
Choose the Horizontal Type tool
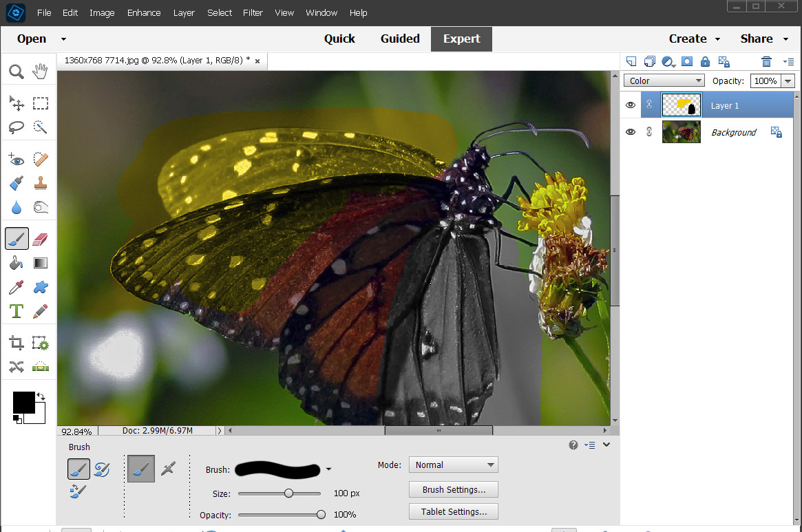coord(16,311)
